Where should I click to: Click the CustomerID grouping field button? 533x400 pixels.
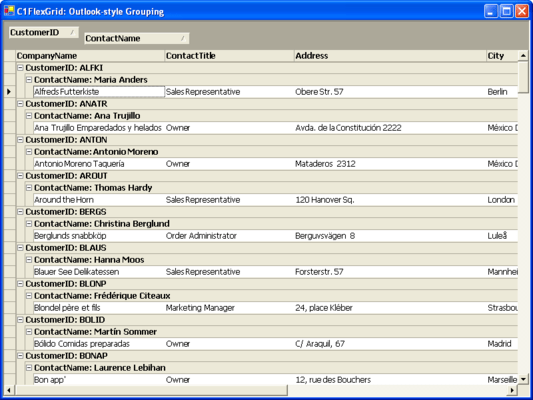(x=44, y=33)
